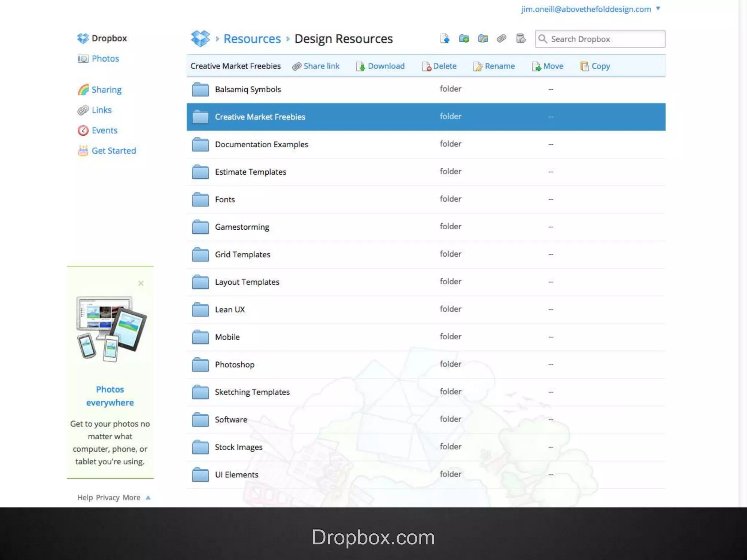Open Events in the sidebar

(x=97, y=131)
